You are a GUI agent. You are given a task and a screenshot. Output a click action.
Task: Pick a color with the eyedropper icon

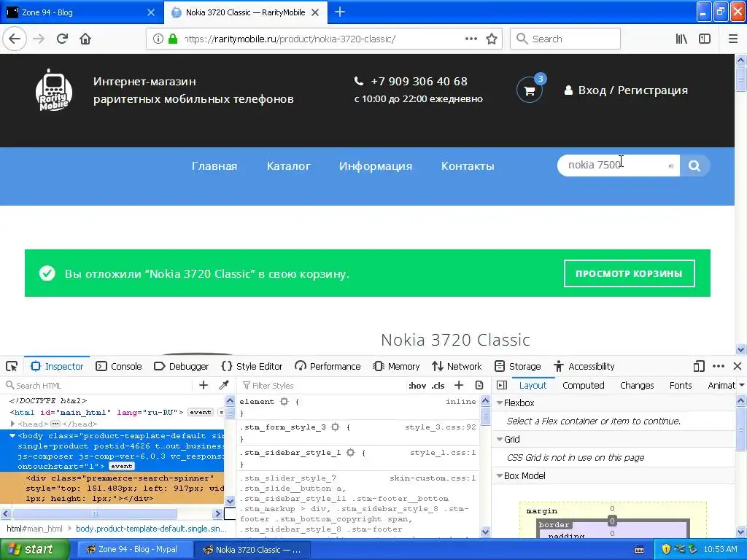pyautogui.click(x=224, y=385)
